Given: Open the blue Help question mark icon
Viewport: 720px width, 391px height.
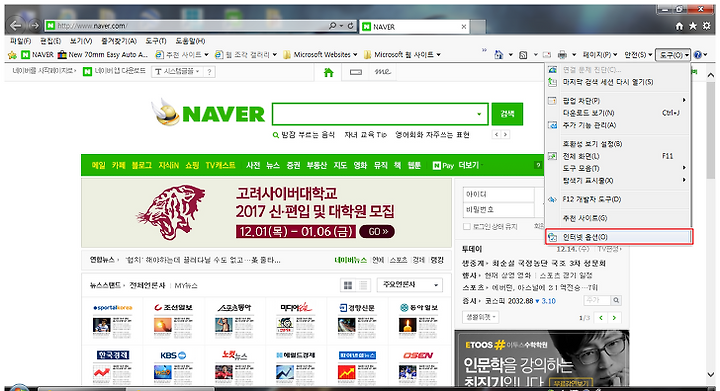Looking at the screenshot, I should coord(698,55).
